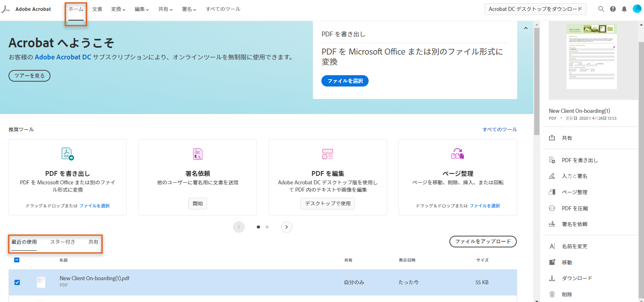Click ファイルを選択 link on PDF を書き出し card
This screenshot has height=302, width=644.
[x=94, y=206]
